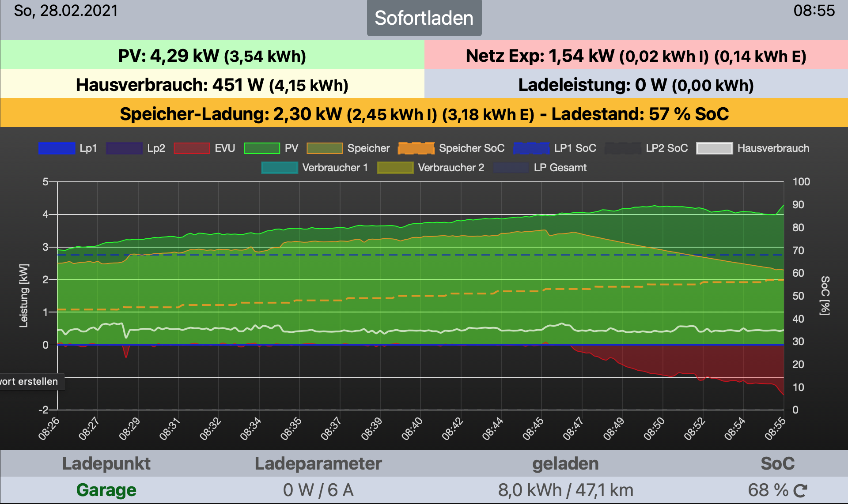
Task: Click the SoC refresh arrow icon
Action: [800, 490]
